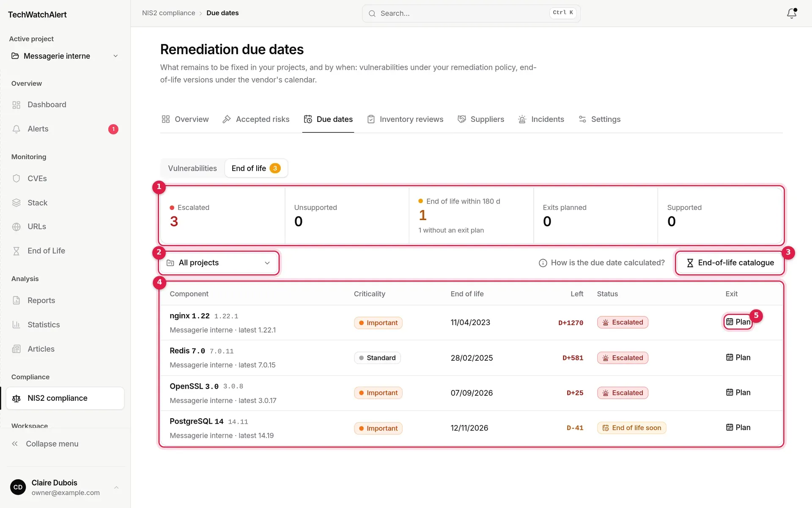Screen dimensions: 812x508
Task: Click the info icon beside due date question
Action: pos(543,263)
